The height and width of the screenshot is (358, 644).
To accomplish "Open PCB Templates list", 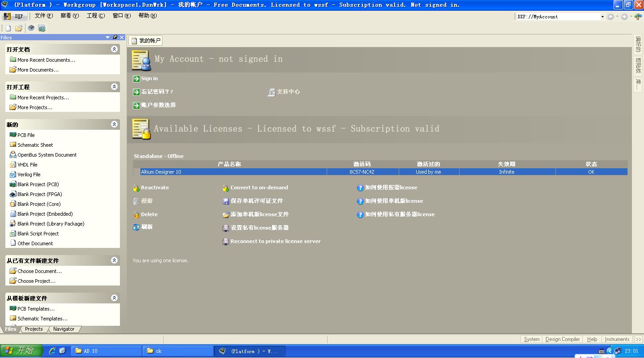I will click(x=36, y=309).
